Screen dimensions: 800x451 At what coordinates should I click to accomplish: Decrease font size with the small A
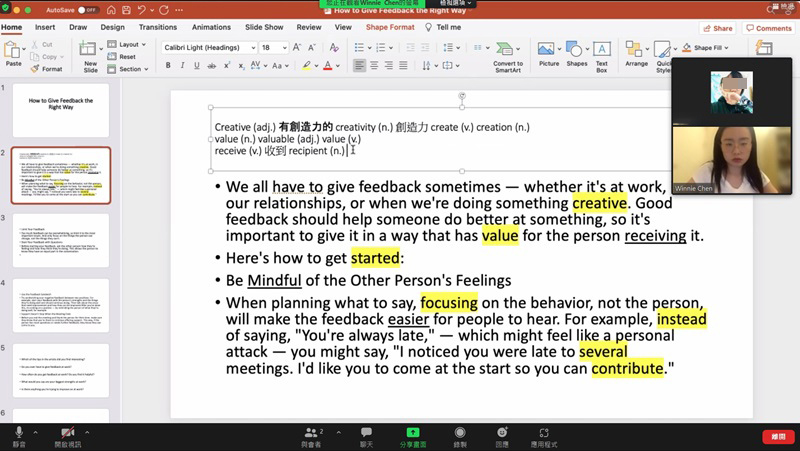click(x=312, y=47)
